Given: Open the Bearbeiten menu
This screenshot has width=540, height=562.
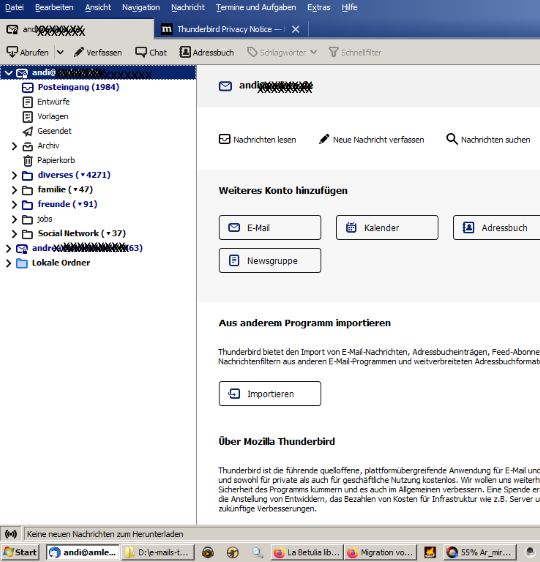Looking at the screenshot, I should pyautogui.click(x=54, y=7).
